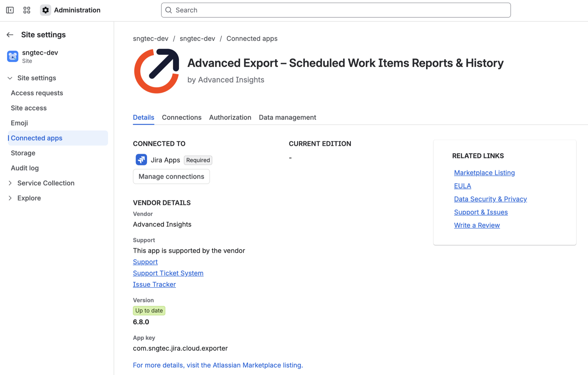Click the back arrow beside Site settings
This screenshot has height=375, width=588.
click(x=10, y=35)
